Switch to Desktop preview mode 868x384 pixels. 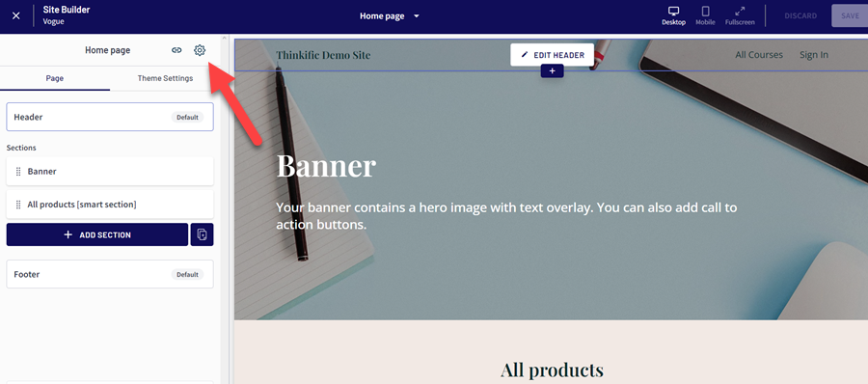coord(674,15)
